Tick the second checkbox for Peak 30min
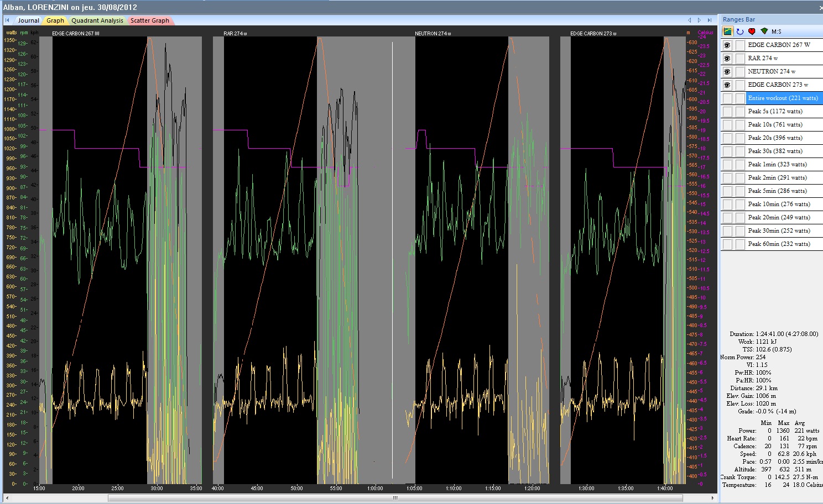The width and height of the screenshot is (823, 504). click(740, 230)
